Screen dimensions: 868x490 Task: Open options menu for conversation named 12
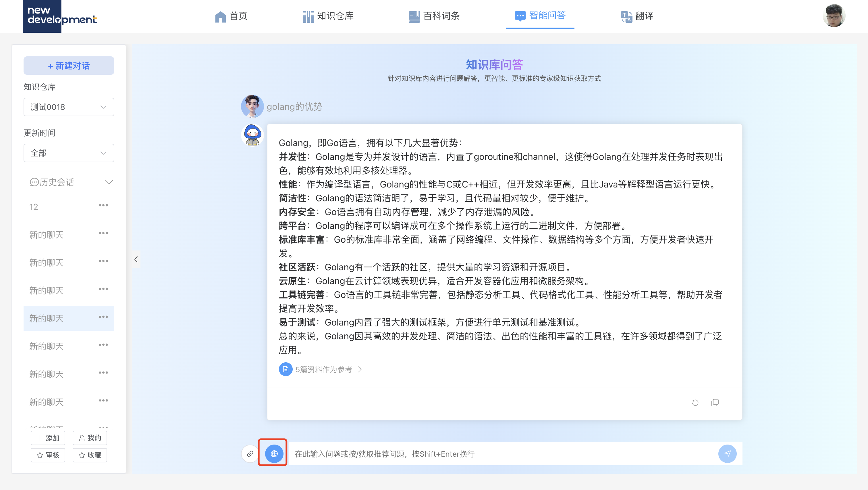coord(103,205)
